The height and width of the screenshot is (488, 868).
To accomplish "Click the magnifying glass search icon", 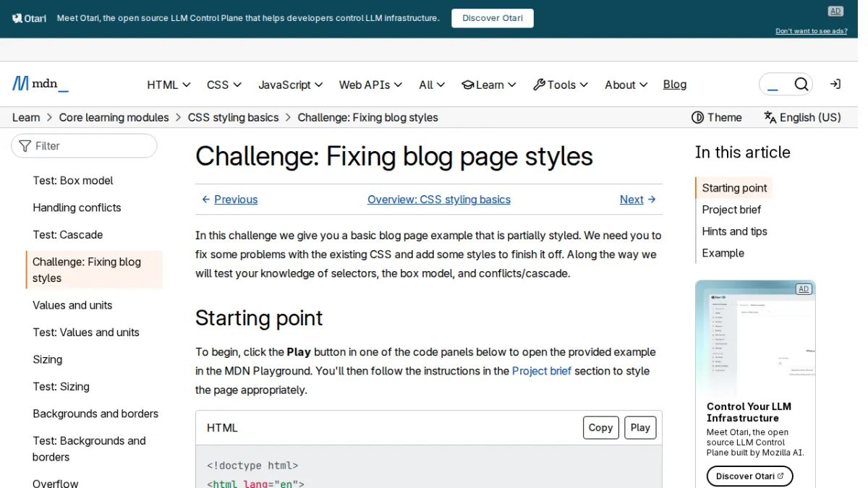I will tap(801, 85).
